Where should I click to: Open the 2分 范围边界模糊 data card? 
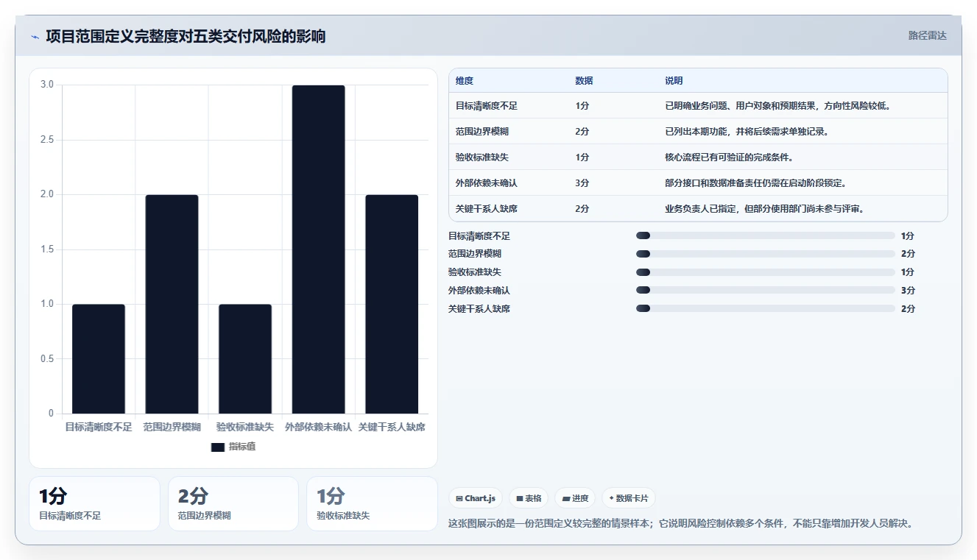pyautogui.click(x=233, y=504)
